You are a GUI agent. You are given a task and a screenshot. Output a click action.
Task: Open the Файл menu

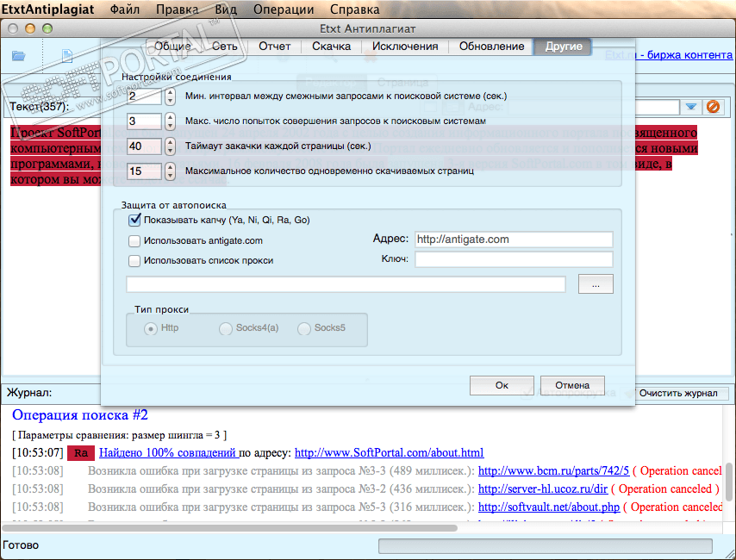(x=125, y=9)
